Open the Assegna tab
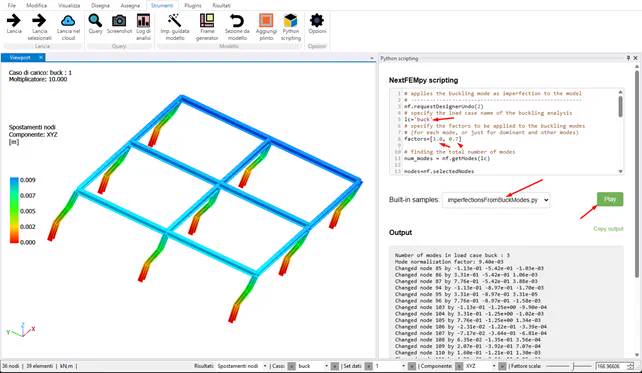This screenshot has height=373, width=642. (x=130, y=5)
